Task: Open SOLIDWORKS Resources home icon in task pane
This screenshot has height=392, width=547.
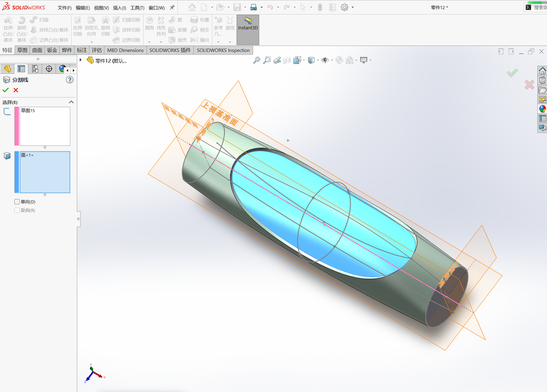Action: [x=543, y=71]
